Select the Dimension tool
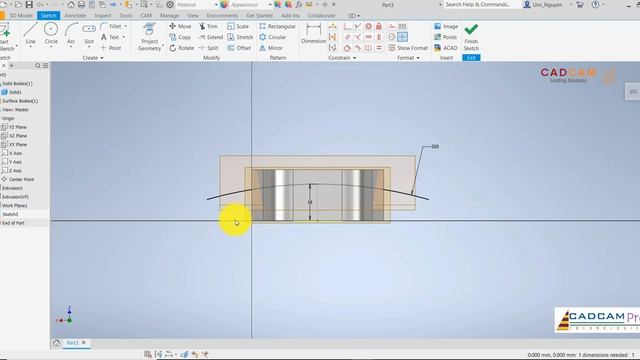This screenshot has width=640, height=360. (313, 33)
